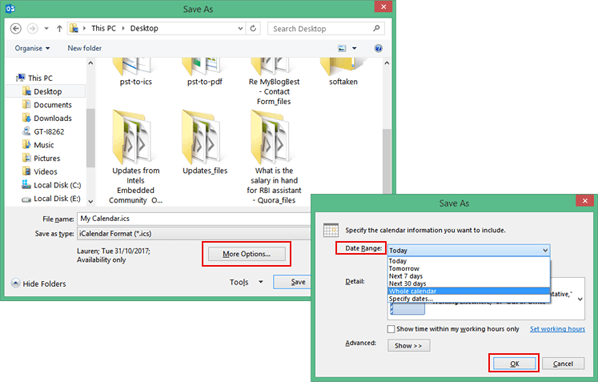
Task: Click file list scrollbar up arrow
Action: tap(387, 63)
